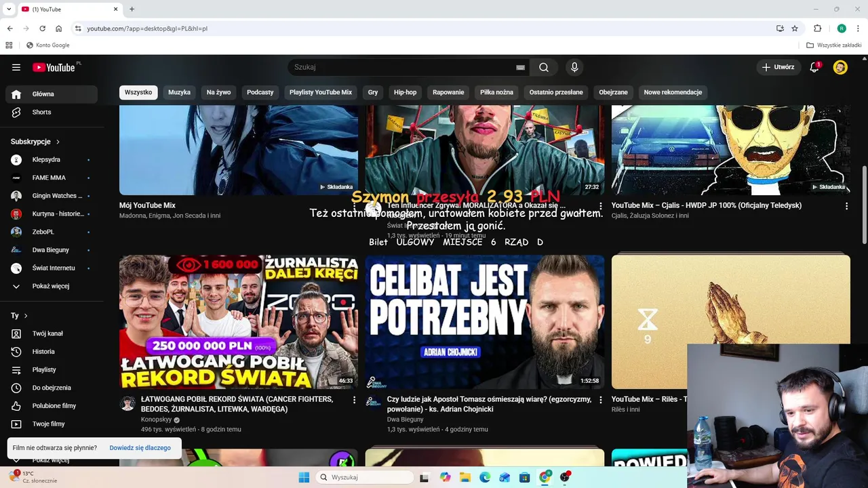Open Kurtyna - historie subscription channel
The image size is (868, 488).
point(52,213)
